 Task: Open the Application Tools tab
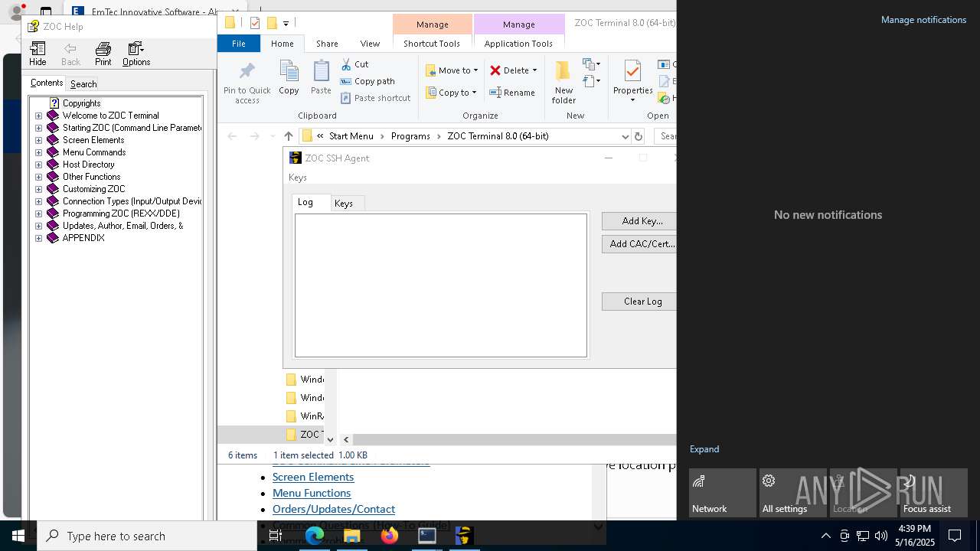(x=518, y=44)
